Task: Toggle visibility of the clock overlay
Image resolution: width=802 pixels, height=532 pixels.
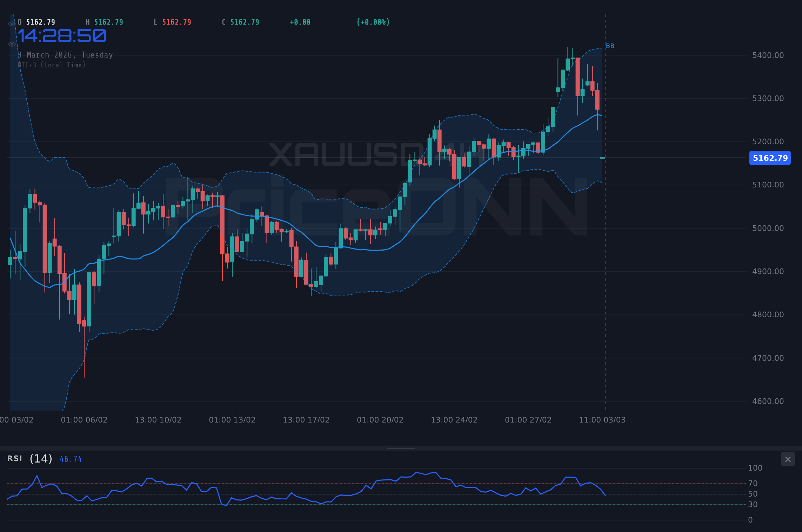Action: pyautogui.click(x=12, y=44)
